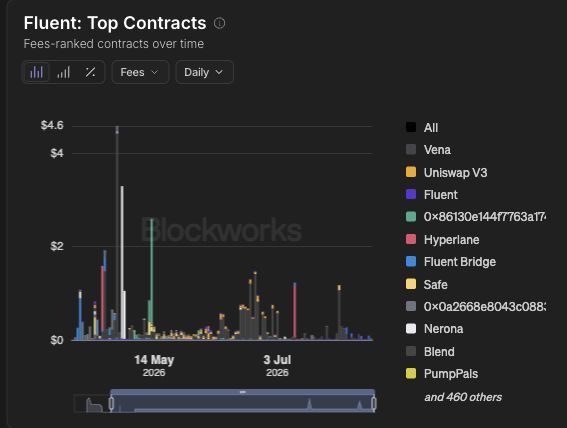Toggle Hyperlane series in the legend
Viewport: 567px width, 428px height.
pyautogui.click(x=442, y=239)
